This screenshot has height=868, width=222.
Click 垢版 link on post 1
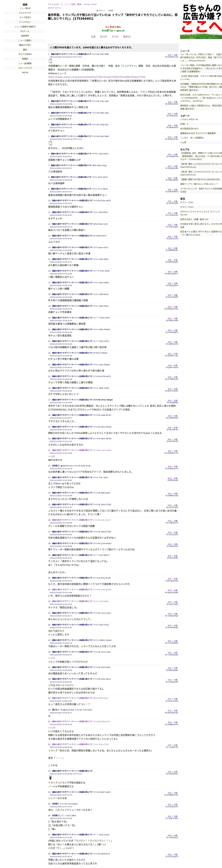[170, 55]
